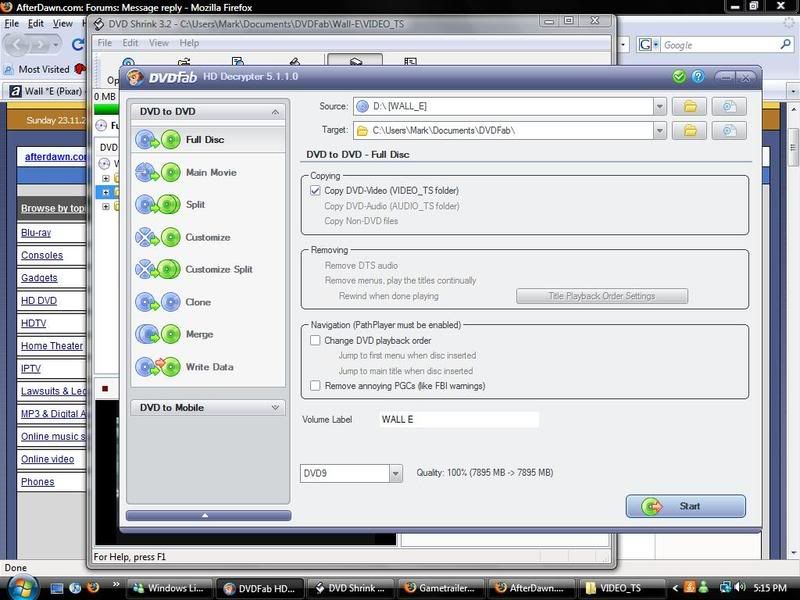Open the Target path dropdown

[660, 131]
